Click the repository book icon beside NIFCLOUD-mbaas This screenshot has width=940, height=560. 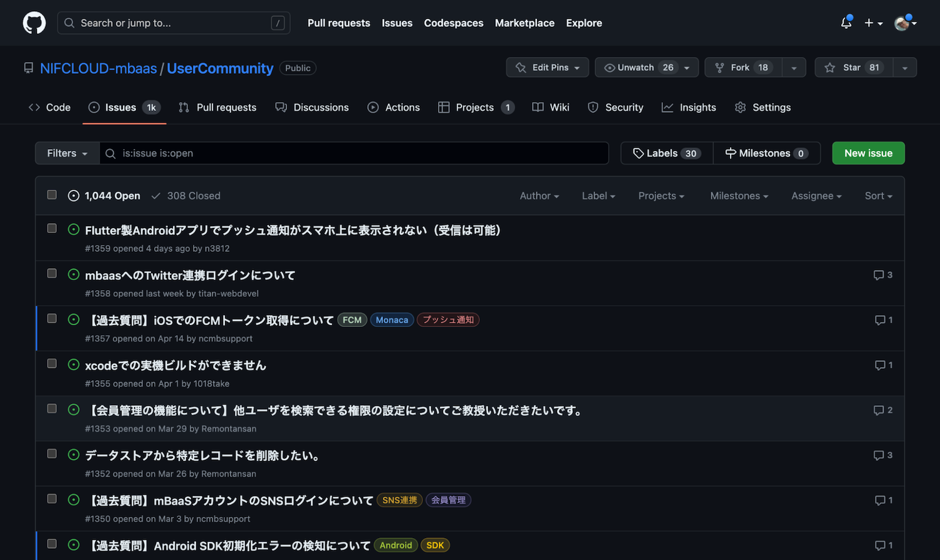28,68
